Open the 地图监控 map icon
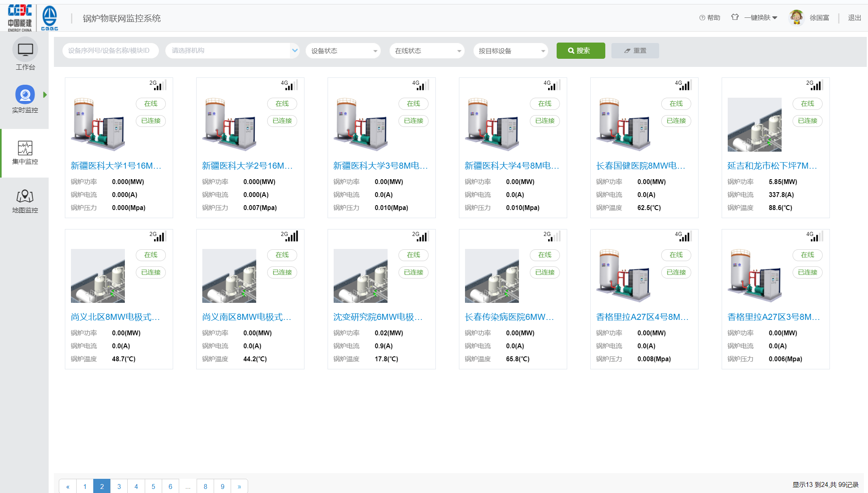This screenshot has width=868, height=493. click(x=25, y=197)
